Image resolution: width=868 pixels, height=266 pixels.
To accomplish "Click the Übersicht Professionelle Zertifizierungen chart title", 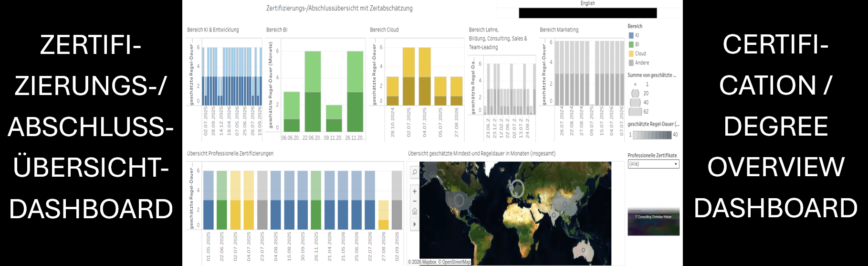I will coord(230,153).
